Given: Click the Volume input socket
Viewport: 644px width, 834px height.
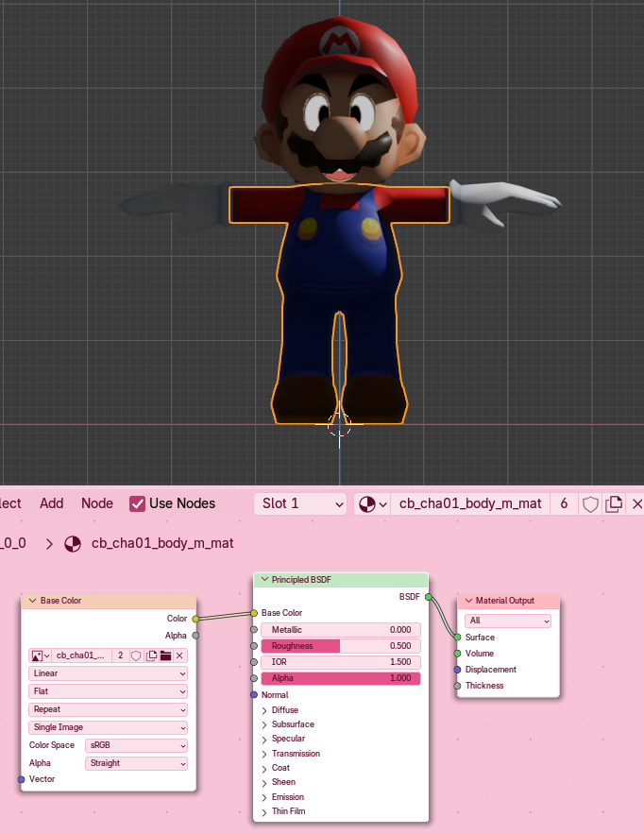Looking at the screenshot, I should click(x=457, y=654).
